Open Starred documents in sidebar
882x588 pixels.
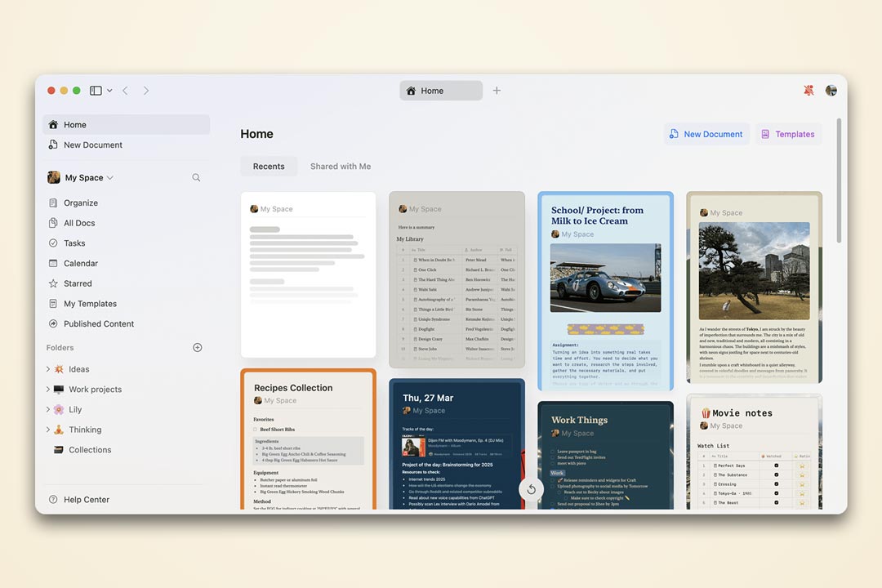(78, 283)
